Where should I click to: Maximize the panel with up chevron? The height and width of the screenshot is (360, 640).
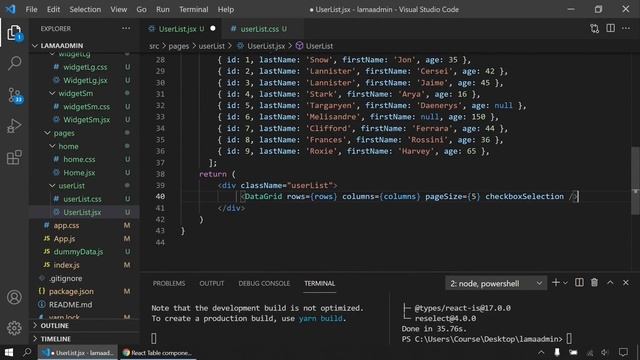610,282
